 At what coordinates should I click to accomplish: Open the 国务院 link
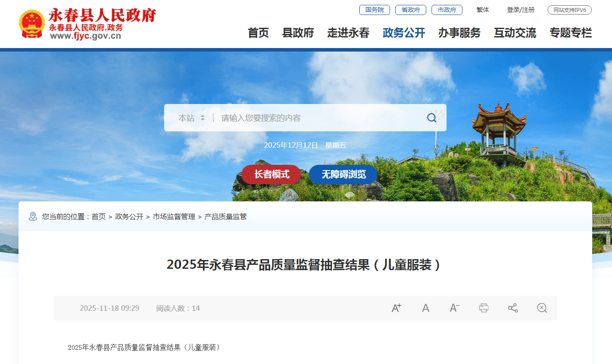[x=375, y=10]
